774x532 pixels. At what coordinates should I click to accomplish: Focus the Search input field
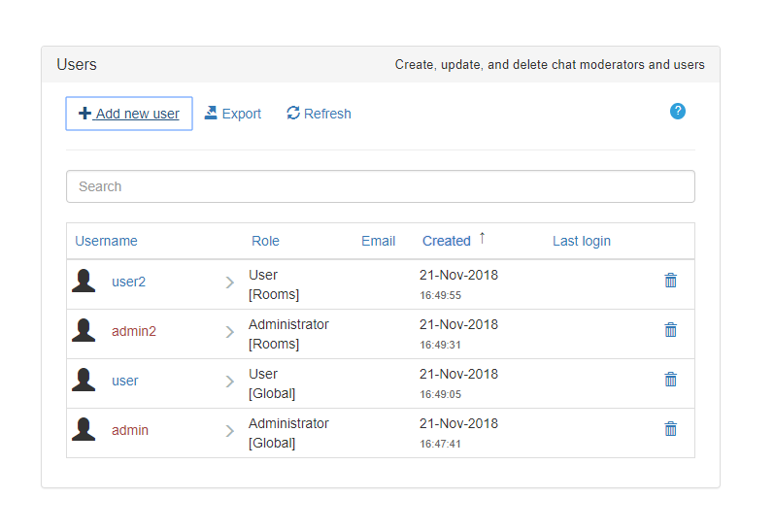click(380, 186)
